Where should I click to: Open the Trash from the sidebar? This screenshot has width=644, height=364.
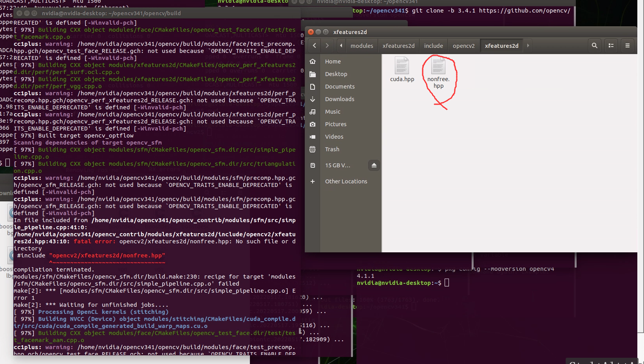click(x=332, y=149)
